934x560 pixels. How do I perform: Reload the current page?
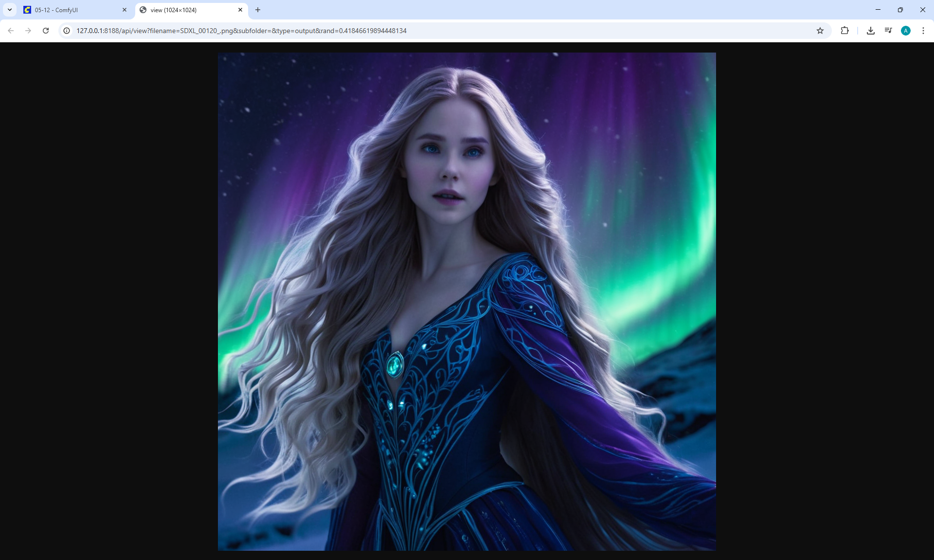click(x=46, y=31)
